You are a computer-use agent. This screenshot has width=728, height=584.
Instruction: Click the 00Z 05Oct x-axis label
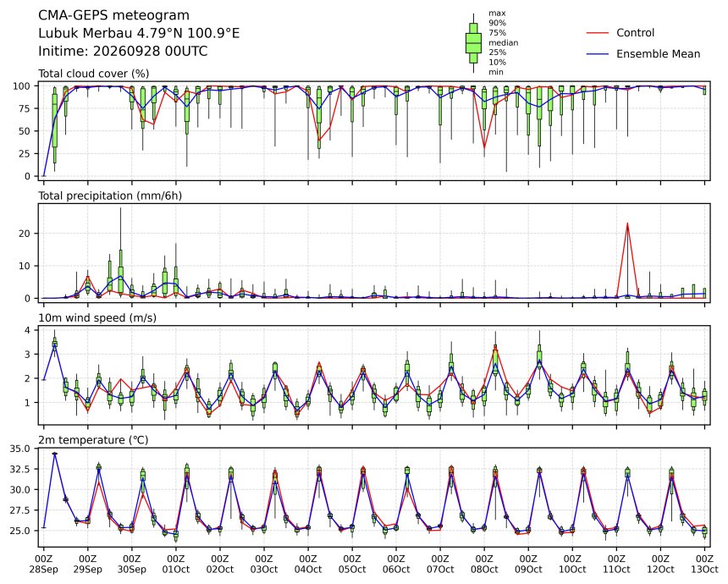pyautogui.click(x=352, y=564)
